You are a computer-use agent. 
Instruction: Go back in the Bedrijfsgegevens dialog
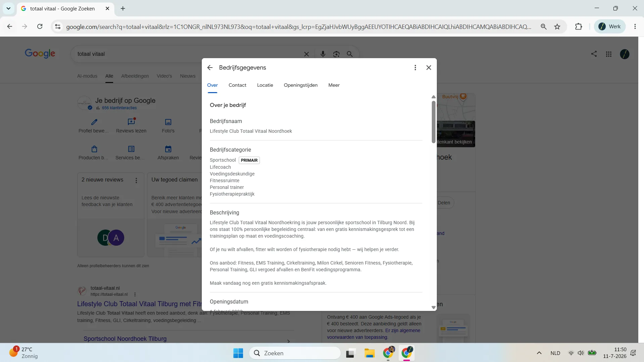coord(210,68)
